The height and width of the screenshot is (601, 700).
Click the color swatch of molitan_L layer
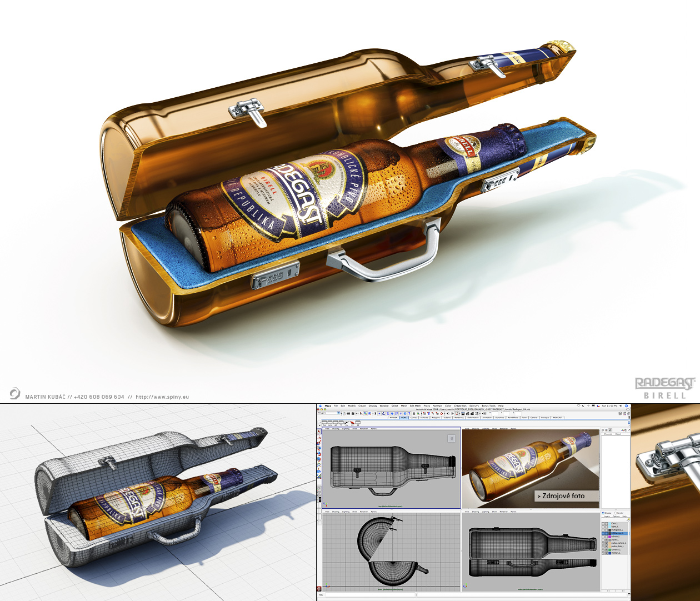pos(610,553)
